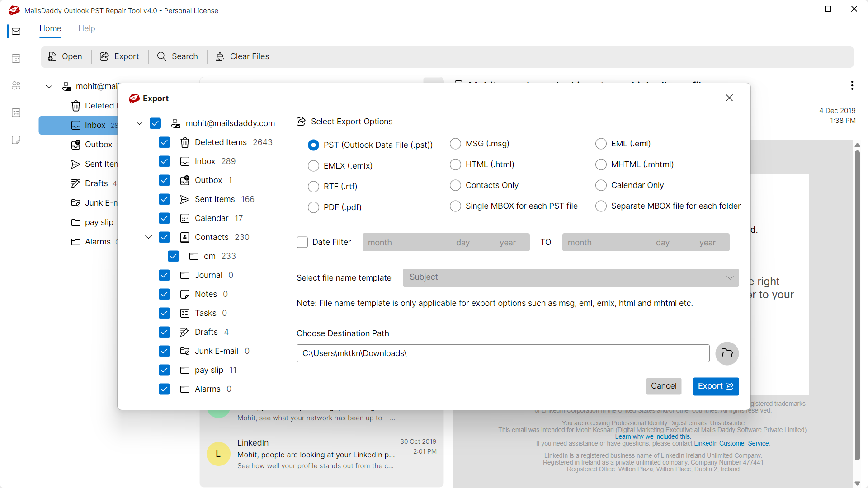Click the Outbox icon in dialog tree
868x488 pixels.
[185, 180]
